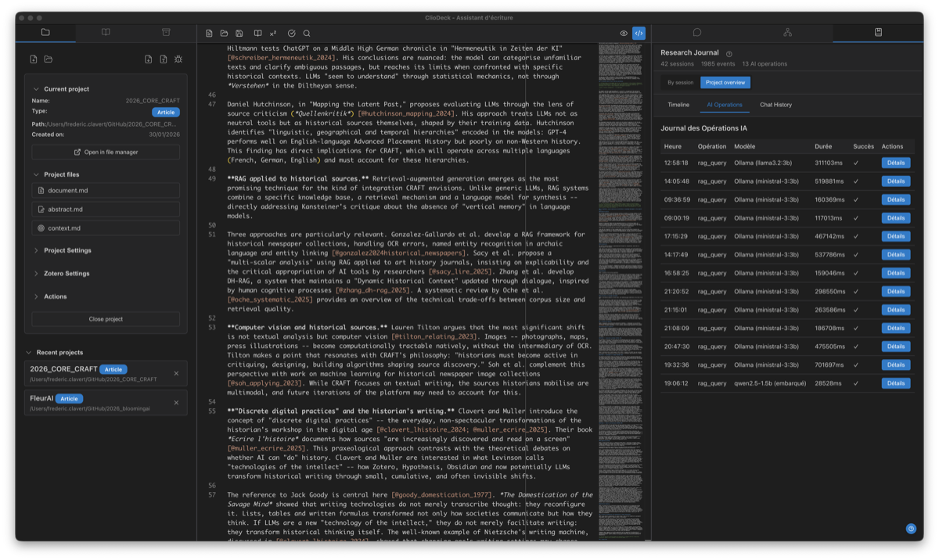Screen dimensions: 939x560
Task: Open Détails for the 20:47:30 operation
Action: point(896,346)
